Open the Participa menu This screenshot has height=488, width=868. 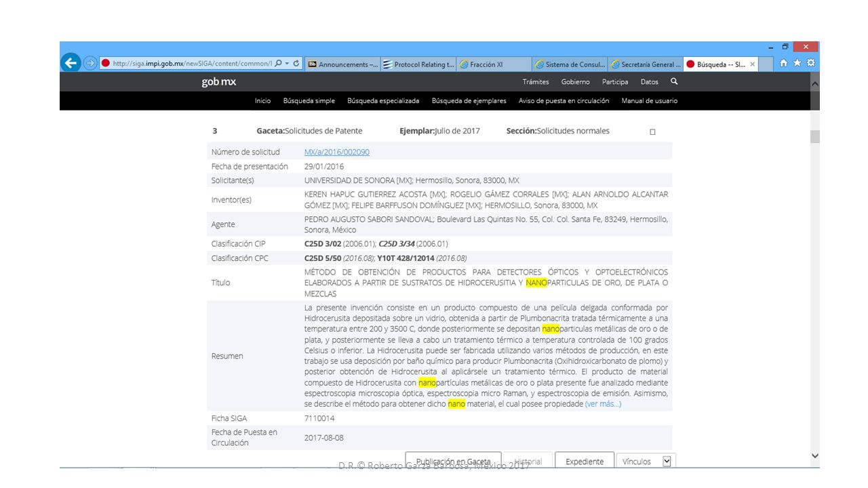click(615, 82)
